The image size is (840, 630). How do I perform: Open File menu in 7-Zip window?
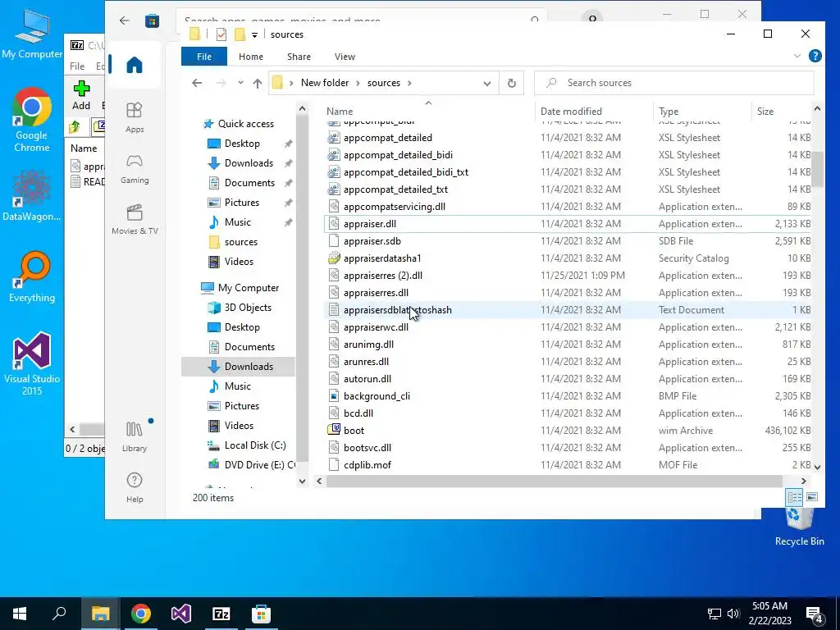(77, 66)
